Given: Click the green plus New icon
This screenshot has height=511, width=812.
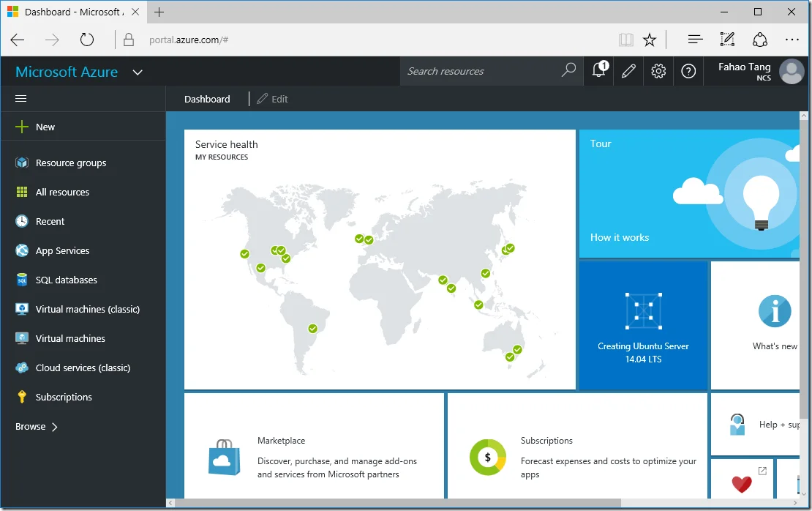Looking at the screenshot, I should 22,127.
